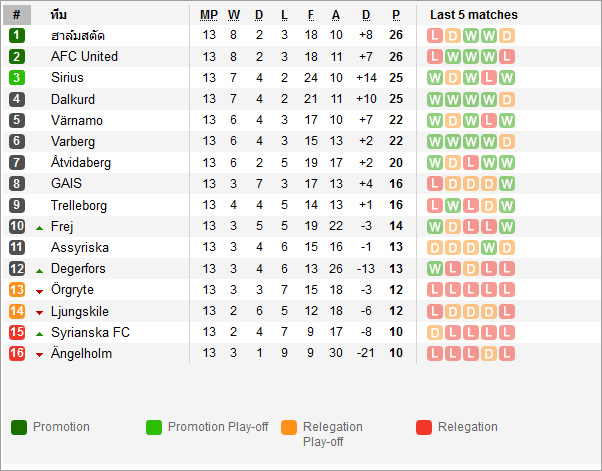Sort table by P points column header

tap(396, 15)
